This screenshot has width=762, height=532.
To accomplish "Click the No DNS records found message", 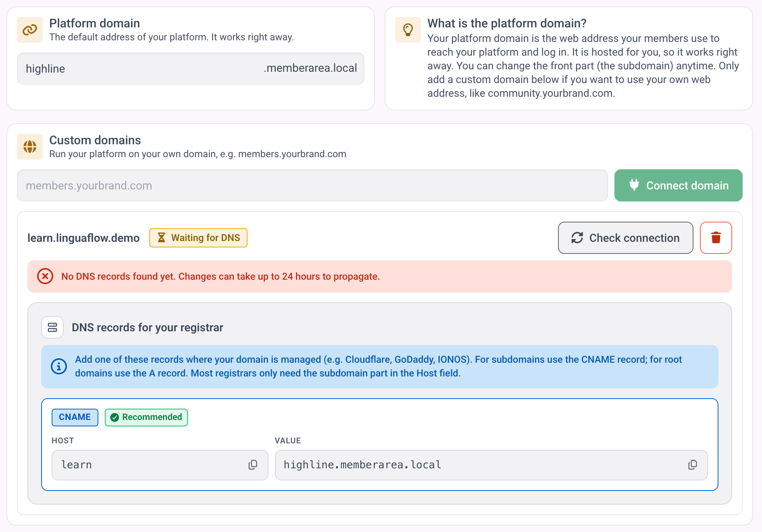I will (221, 276).
